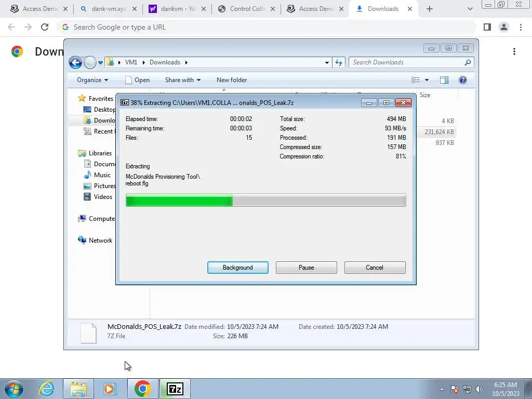Open Windows Media Player from taskbar

110,389
